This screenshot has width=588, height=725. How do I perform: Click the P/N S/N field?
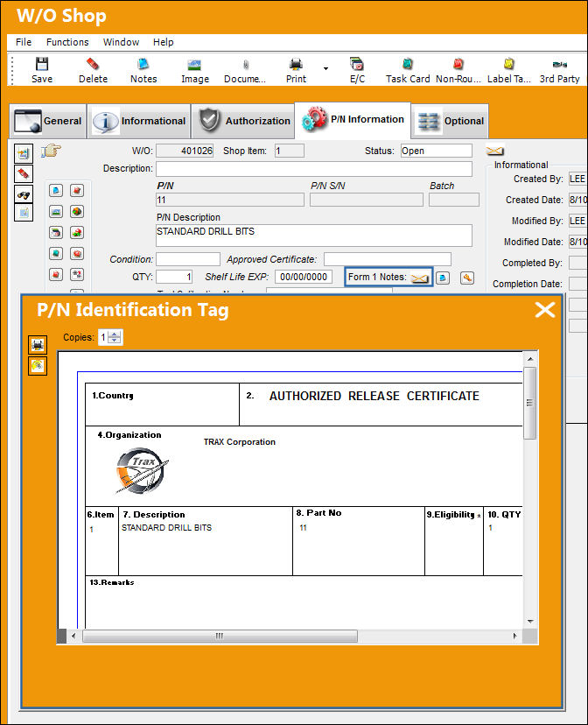coord(367,200)
